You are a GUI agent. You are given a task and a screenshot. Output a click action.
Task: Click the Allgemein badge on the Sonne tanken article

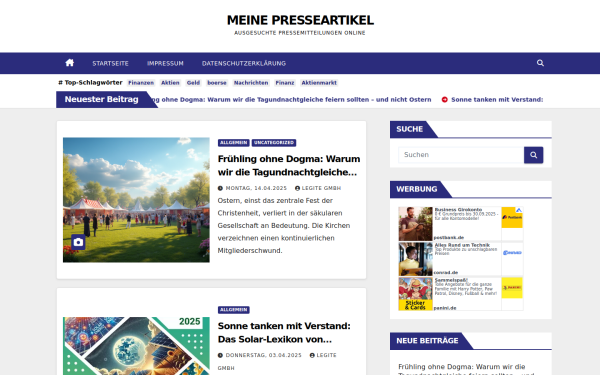(234, 310)
